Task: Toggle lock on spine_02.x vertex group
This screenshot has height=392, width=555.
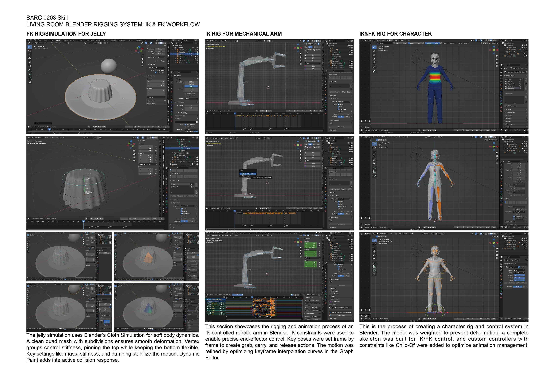Action: point(520,88)
